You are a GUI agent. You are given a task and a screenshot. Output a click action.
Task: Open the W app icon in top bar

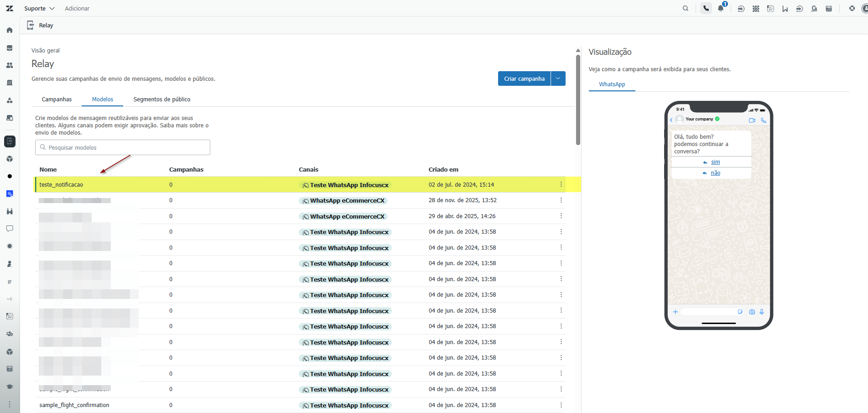click(785, 9)
